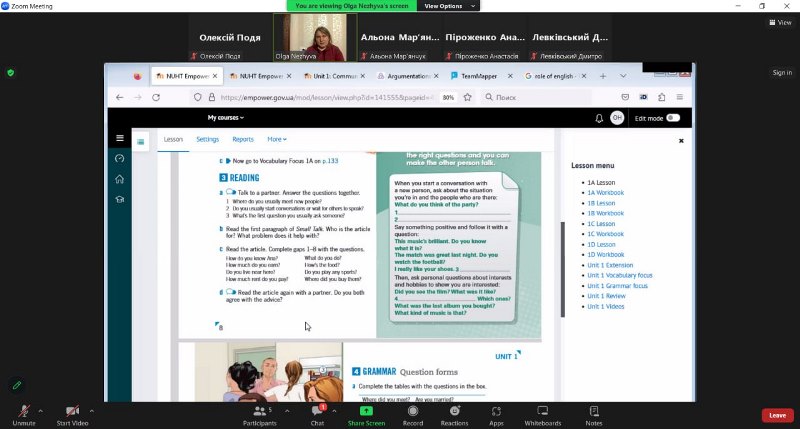Go to Home icon in sidebar
The width and height of the screenshot is (800, 429).
(x=120, y=179)
